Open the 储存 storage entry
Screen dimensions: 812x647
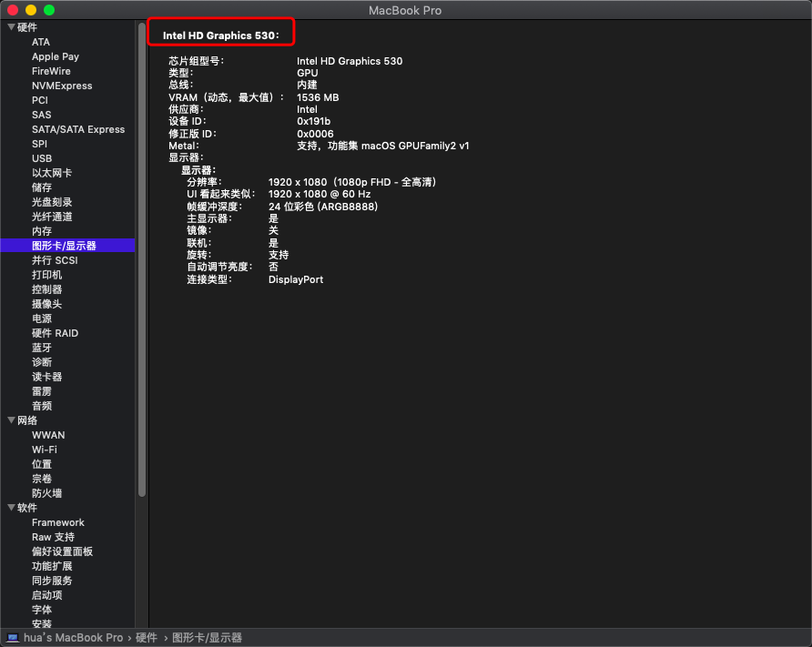point(42,187)
